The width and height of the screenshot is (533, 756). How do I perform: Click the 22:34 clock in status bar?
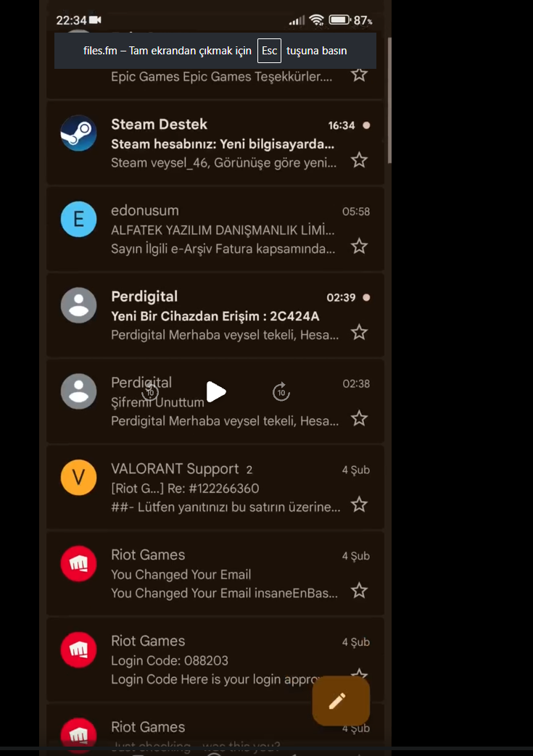pos(71,20)
